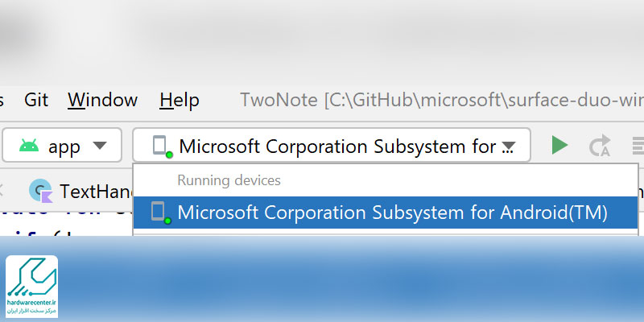The image size is (644, 322).
Task: Open the Window menu
Action: (x=102, y=100)
